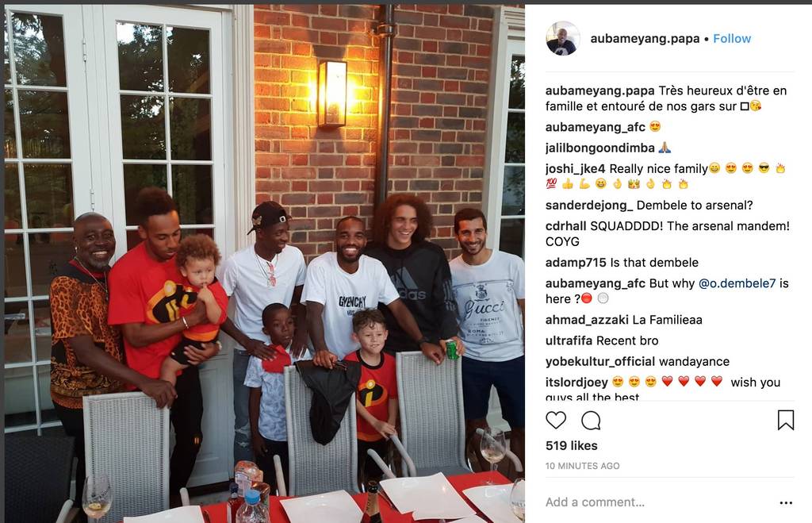
Task: Visit ahmad_azzaki's profile
Action: point(587,320)
